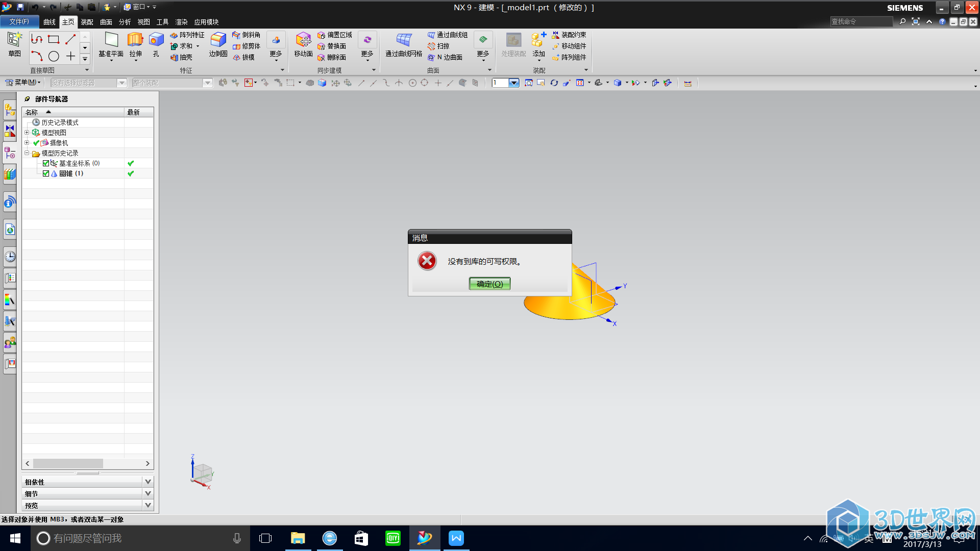Click the 查找命令 search field
Screen dimensions: 980x551
click(861, 21)
